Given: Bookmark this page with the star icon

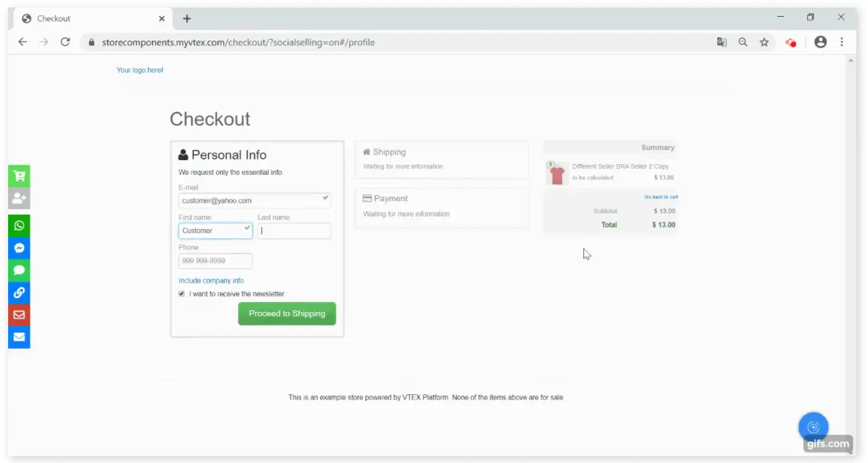Looking at the screenshot, I should [764, 42].
